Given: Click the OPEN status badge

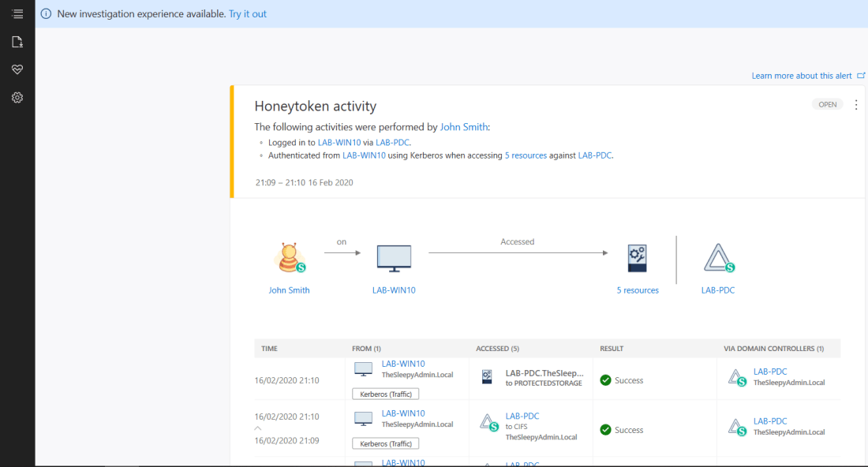Looking at the screenshot, I should click(x=827, y=104).
